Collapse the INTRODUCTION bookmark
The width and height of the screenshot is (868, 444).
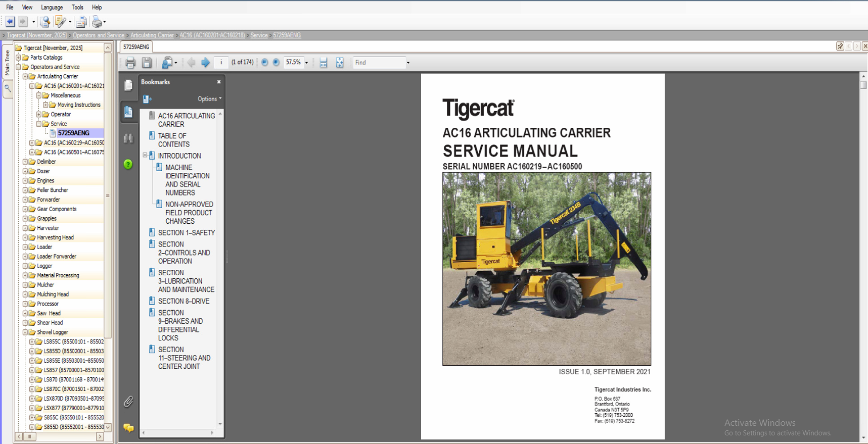[145, 156]
